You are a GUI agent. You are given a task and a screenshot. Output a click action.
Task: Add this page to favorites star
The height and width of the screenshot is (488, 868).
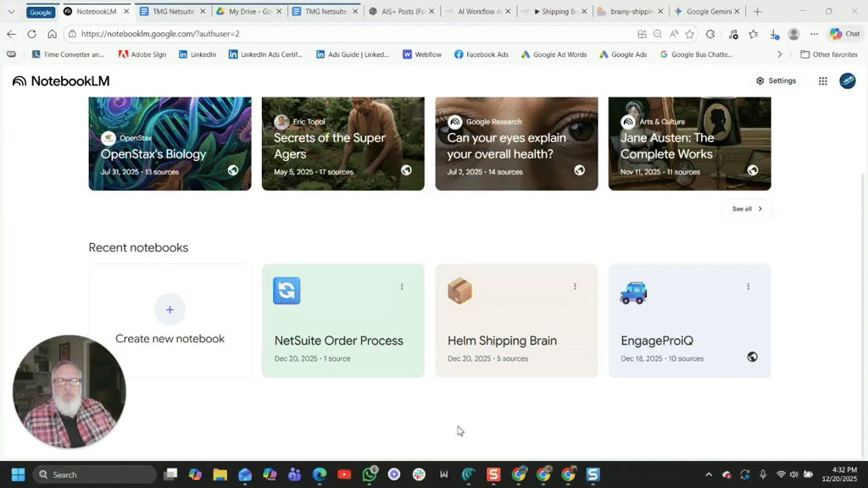click(x=690, y=34)
